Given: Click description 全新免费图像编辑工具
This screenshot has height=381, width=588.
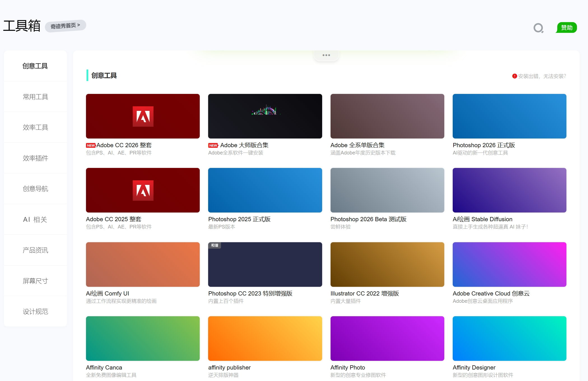Looking at the screenshot, I should (x=111, y=375).
